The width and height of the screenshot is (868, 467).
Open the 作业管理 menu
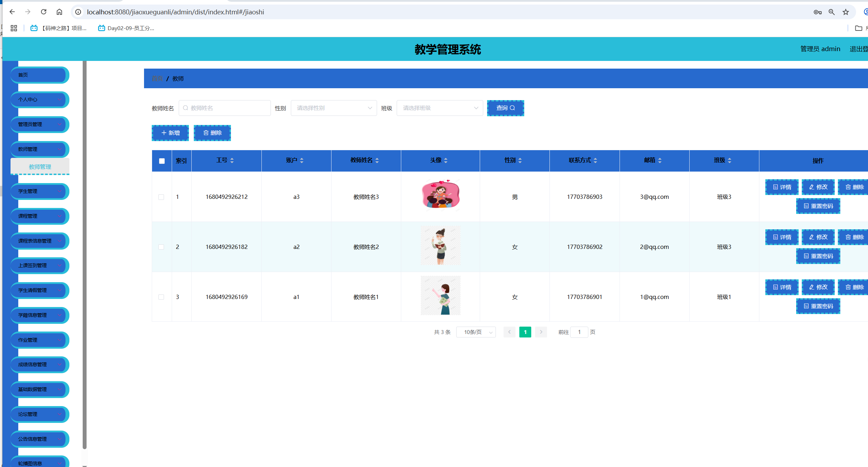(x=40, y=340)
